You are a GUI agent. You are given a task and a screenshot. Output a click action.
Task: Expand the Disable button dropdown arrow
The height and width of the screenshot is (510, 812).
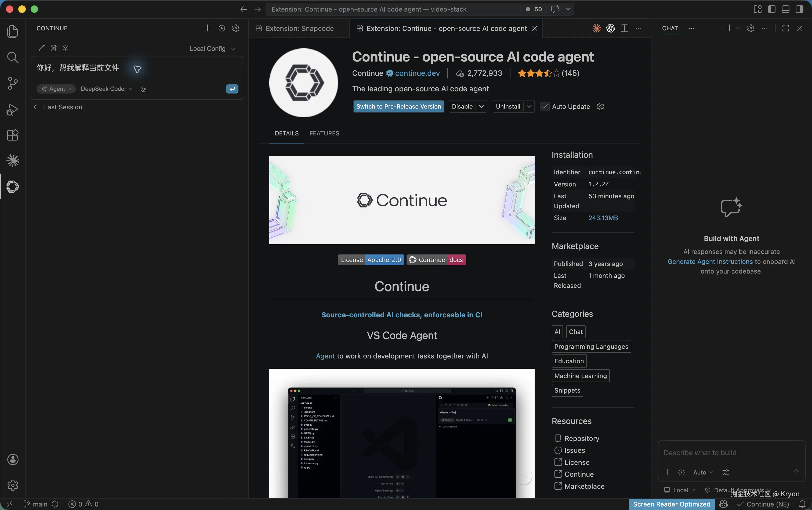point(481,107)
